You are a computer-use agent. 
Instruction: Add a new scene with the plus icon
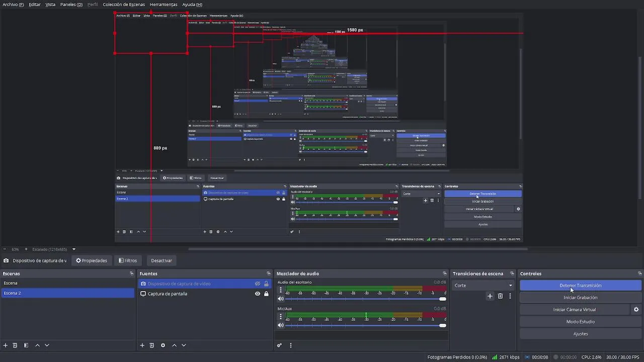click(6, 345)
